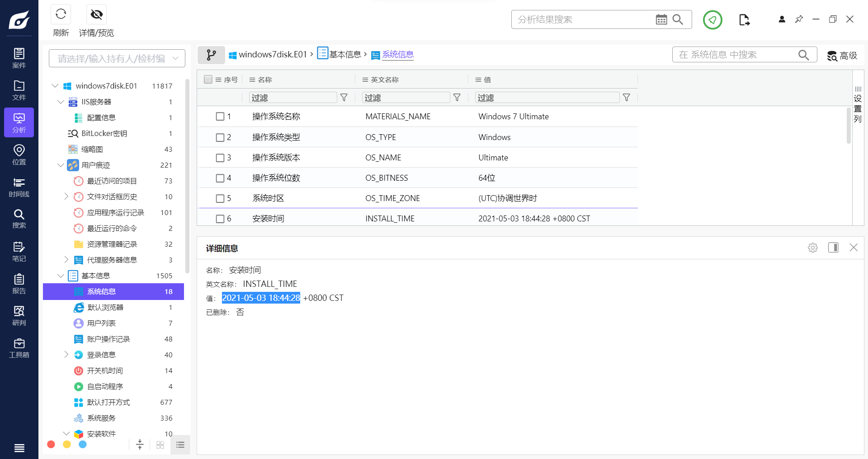Screen dimensions: 868x459
Task: Click the yellow color tag dot
Action: 67,445
